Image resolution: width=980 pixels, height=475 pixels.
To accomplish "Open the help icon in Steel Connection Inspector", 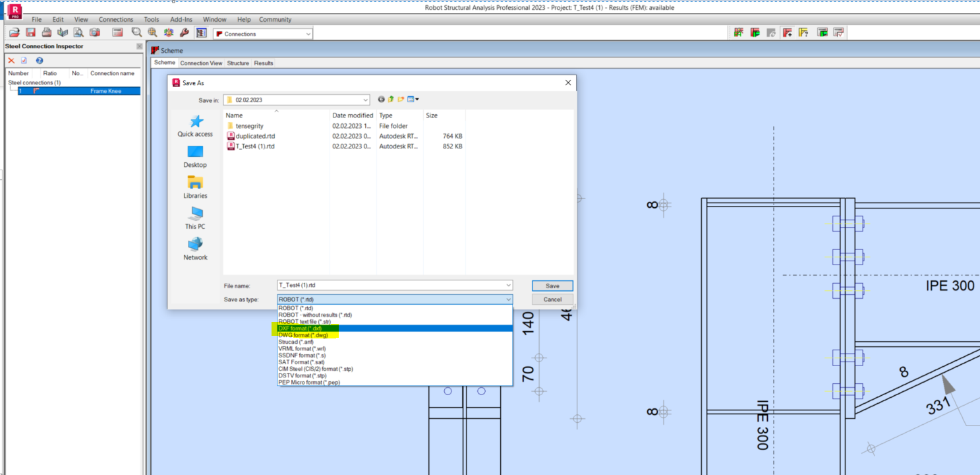I will [39, 61].
